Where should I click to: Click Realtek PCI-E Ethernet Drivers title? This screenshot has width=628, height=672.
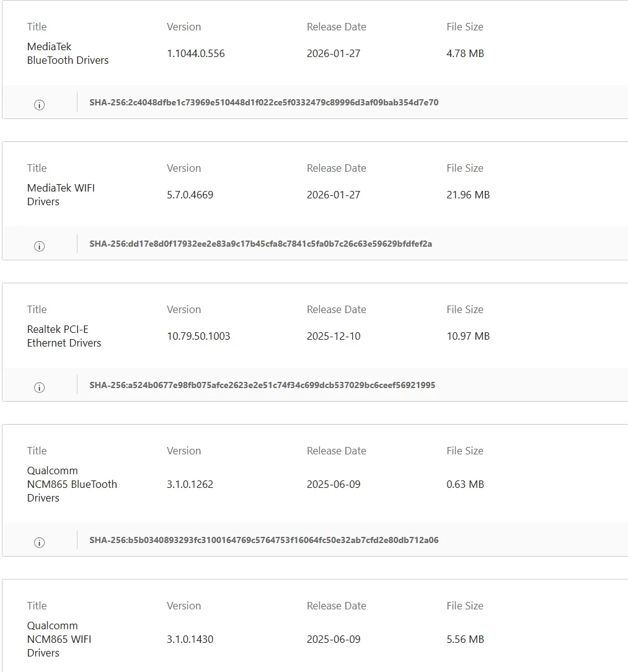click(64, 337)
